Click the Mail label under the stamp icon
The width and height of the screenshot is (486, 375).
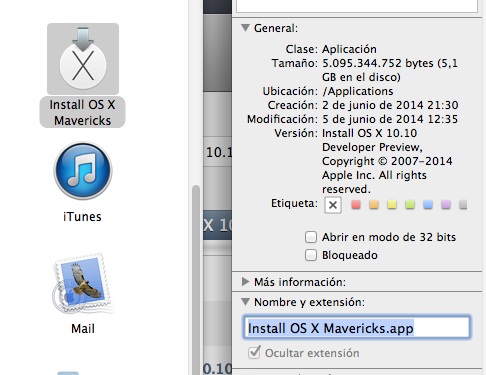[83, 329]
